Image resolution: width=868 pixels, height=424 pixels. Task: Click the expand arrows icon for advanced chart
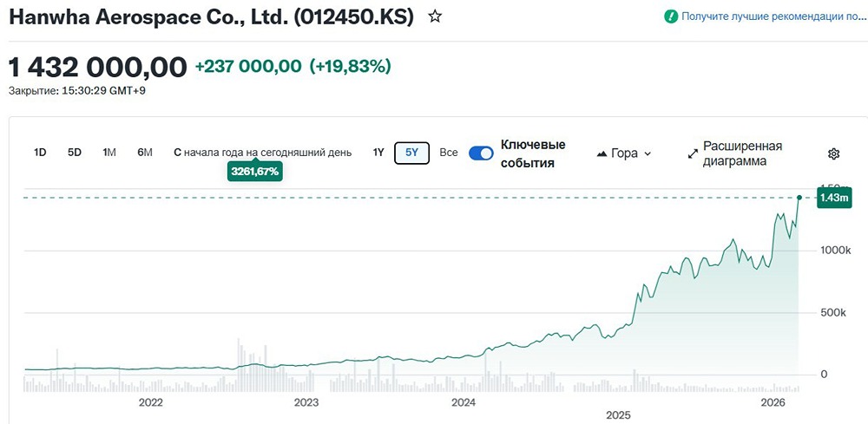pos(693,153)
